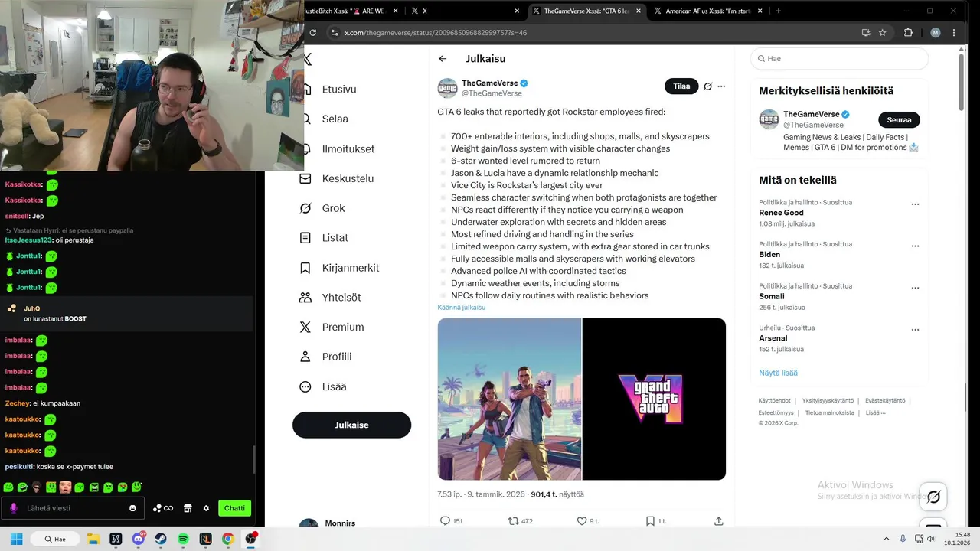Click the Lähetä viesti chat input

click(x=73, y=508)
